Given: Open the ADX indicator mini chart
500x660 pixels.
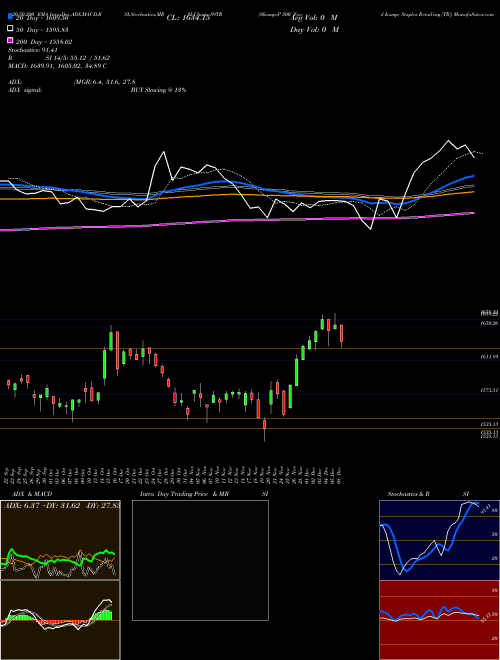Looking at the screenshot, I should (60, 540).
